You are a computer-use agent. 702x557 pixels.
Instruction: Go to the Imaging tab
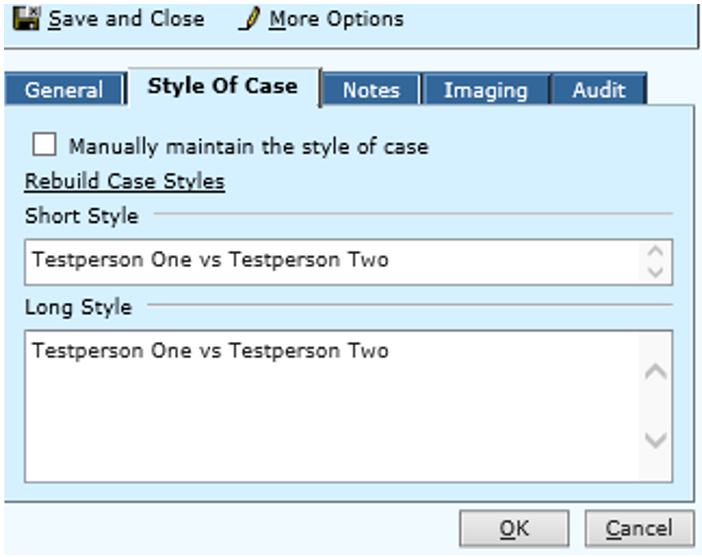tap(485, 90)
